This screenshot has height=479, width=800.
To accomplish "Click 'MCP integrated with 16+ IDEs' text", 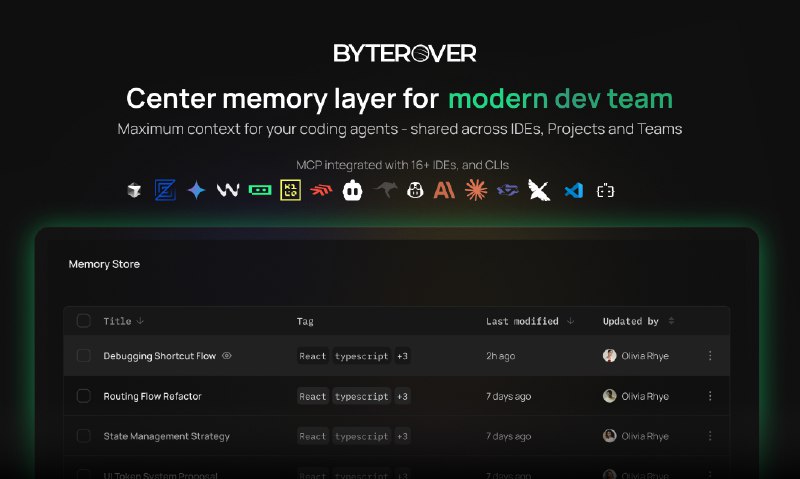I will point(403,165).
